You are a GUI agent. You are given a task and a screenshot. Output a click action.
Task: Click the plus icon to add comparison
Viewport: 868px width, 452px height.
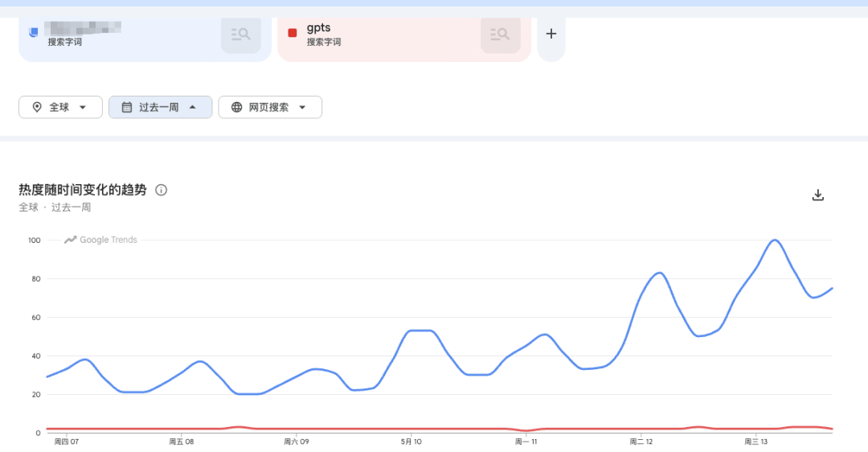551,34
